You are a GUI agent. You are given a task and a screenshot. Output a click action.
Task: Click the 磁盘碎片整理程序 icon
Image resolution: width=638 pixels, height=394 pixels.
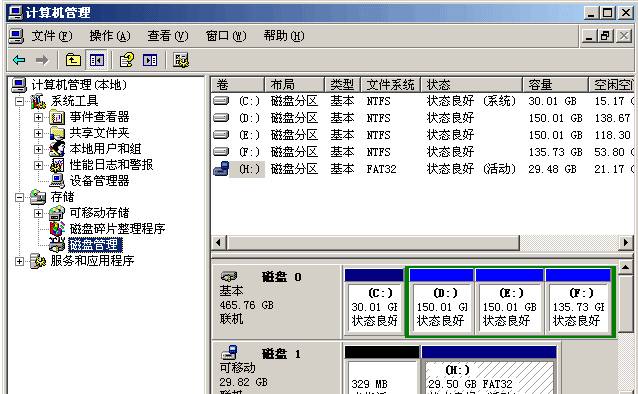click(57, 229)
